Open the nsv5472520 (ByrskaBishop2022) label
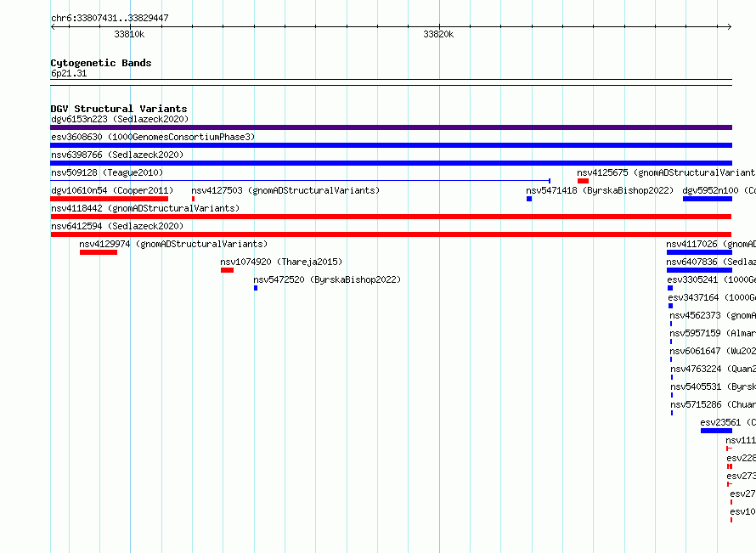Screen dimensions: 756x553 tap(327, 279)
